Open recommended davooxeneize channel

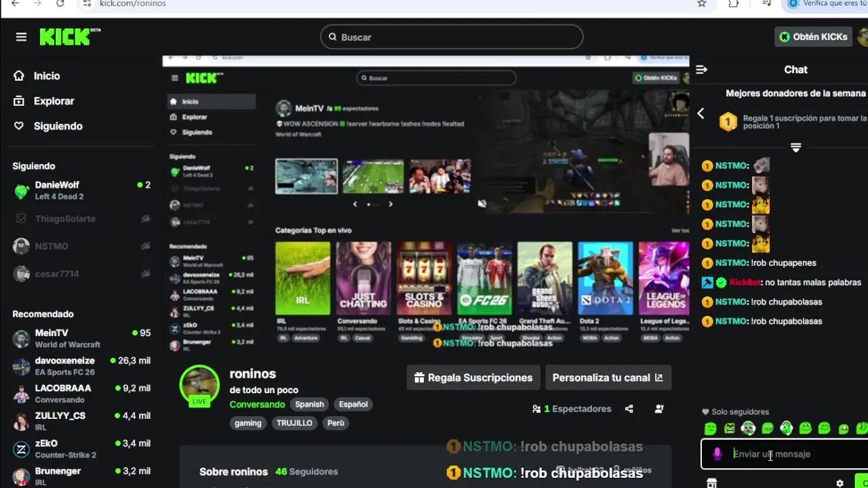tap(81, 366)
